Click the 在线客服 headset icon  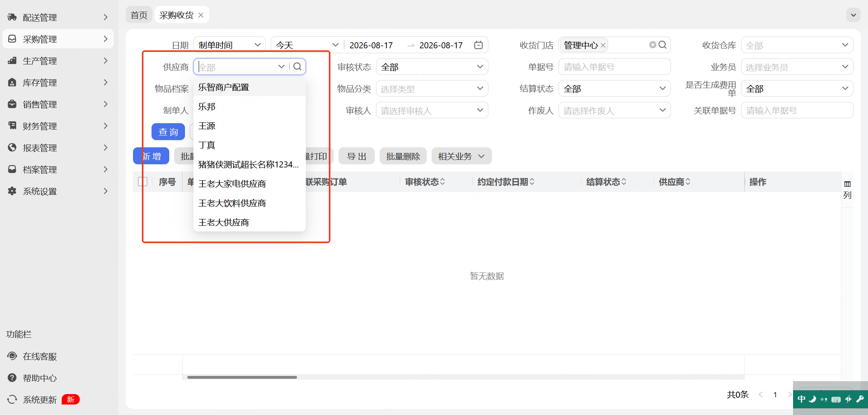pos(12,356)
